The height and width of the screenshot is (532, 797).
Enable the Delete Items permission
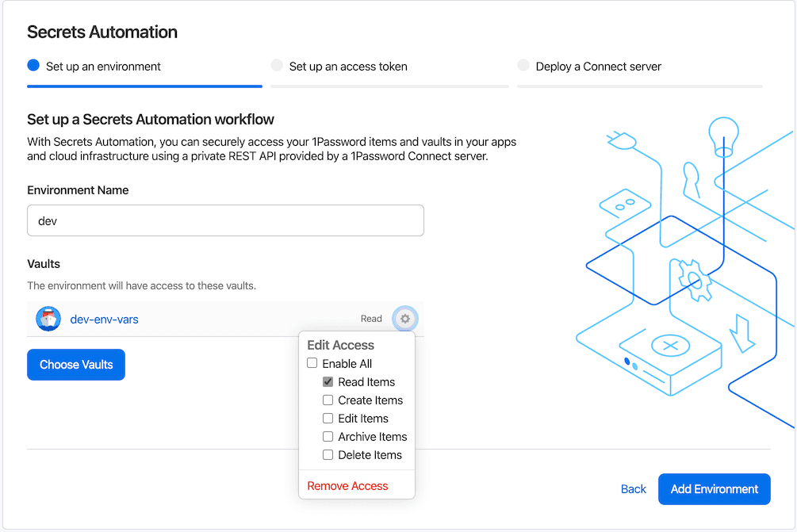point(328,454)
